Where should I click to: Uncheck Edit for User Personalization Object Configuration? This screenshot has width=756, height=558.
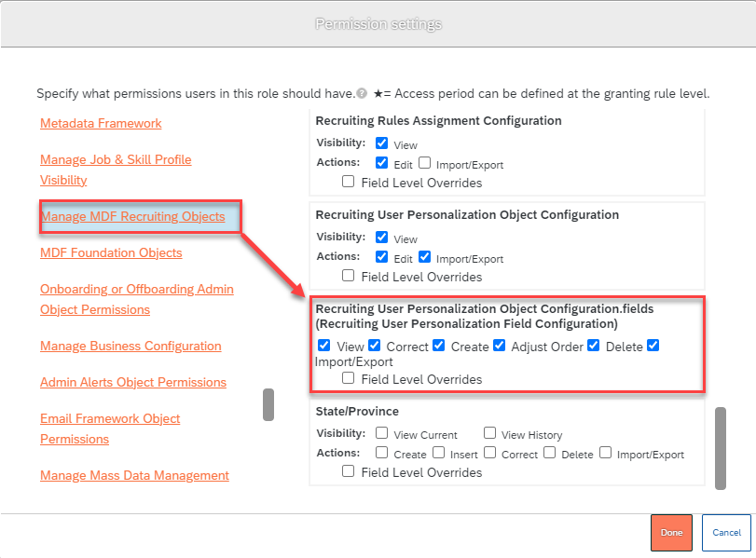point(382,257)
